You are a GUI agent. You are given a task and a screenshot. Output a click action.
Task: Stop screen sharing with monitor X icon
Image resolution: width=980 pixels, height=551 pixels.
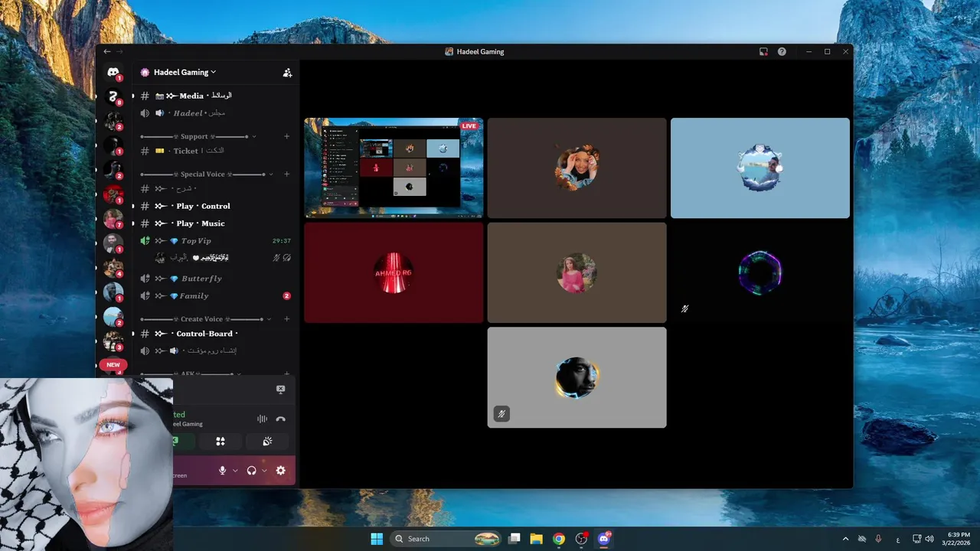coord(280,390)
